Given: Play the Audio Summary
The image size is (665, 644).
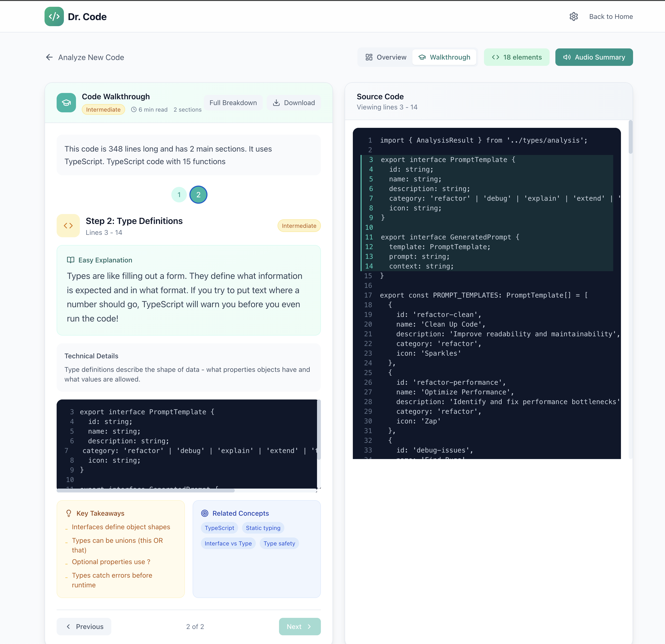Looking at the screenshot, I should click(594, 57).
